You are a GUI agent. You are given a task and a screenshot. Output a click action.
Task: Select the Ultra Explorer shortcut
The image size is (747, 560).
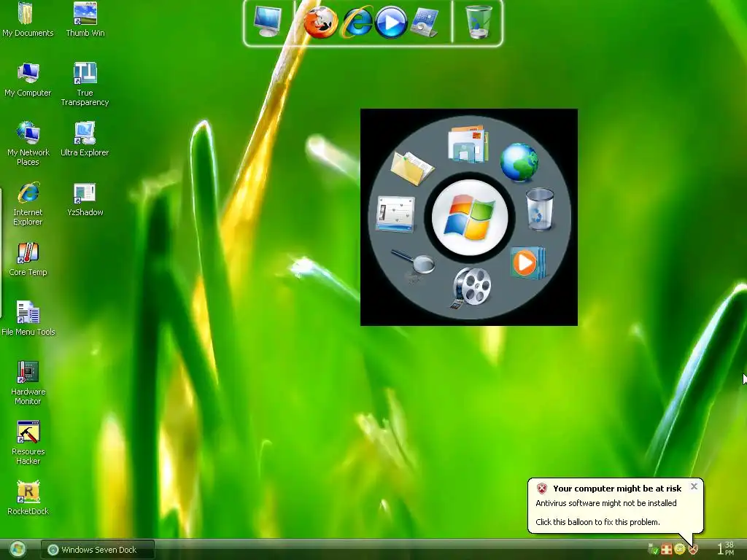coord(85,139)
